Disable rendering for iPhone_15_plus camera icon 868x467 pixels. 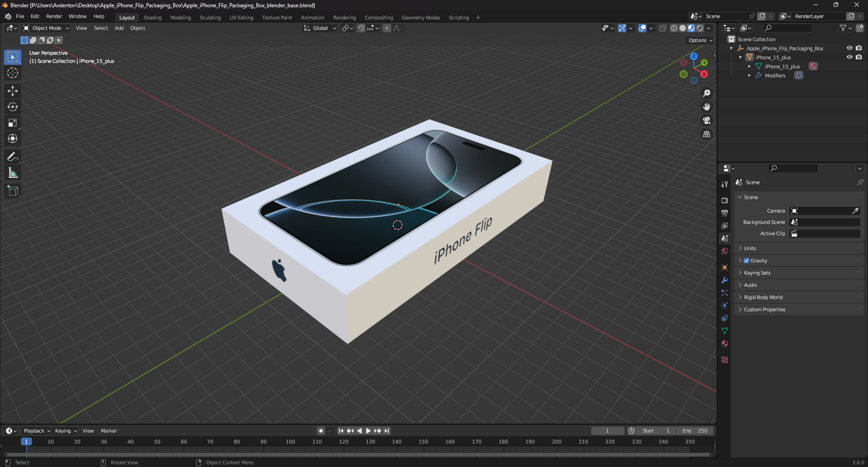859,57
